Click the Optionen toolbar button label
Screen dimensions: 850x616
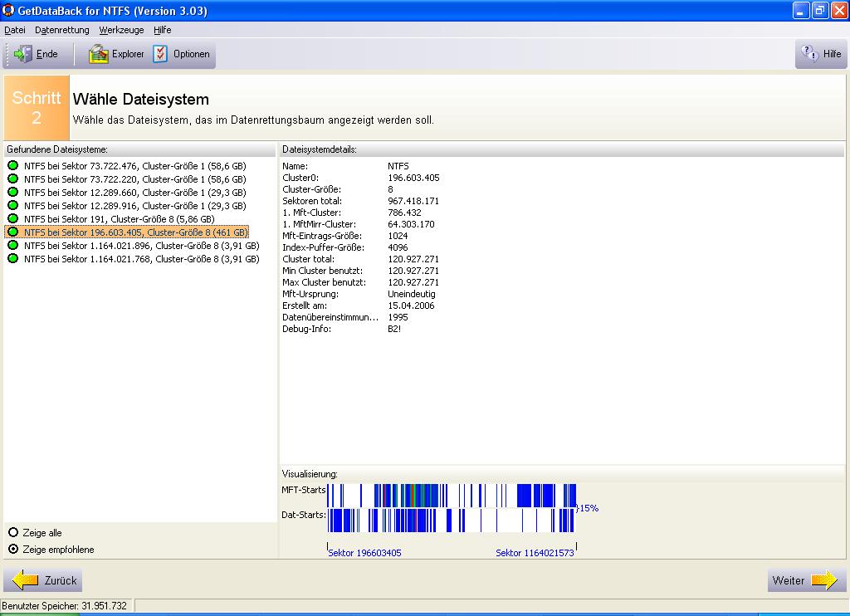coord(192,54)
